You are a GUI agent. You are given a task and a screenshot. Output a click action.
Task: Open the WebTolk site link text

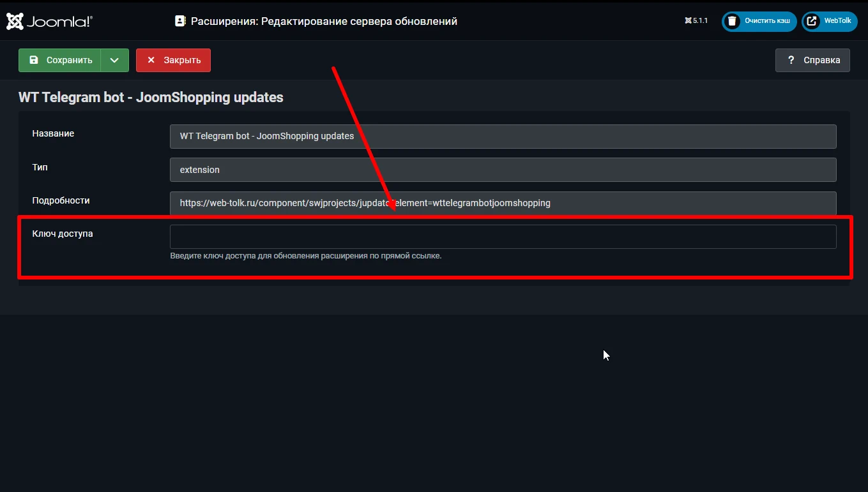tap(837, 21)
